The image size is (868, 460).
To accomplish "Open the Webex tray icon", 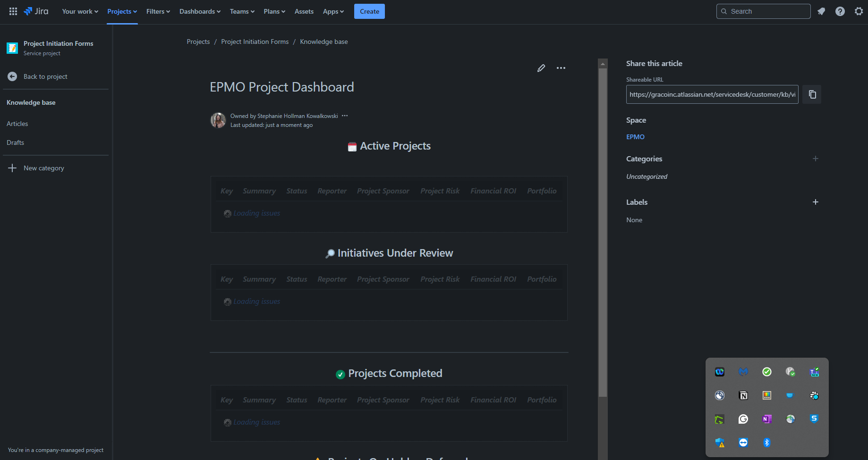I will 720,372.
